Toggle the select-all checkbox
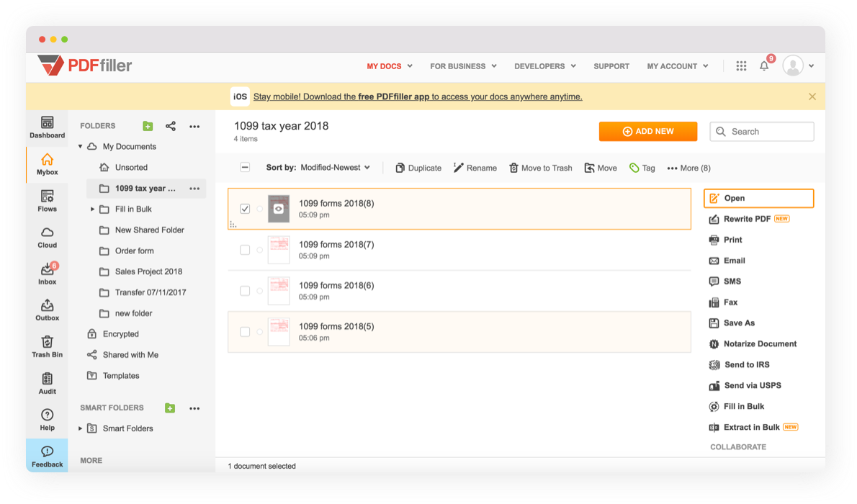The width and height of the screenshot is (857, 504). [245, 167]
